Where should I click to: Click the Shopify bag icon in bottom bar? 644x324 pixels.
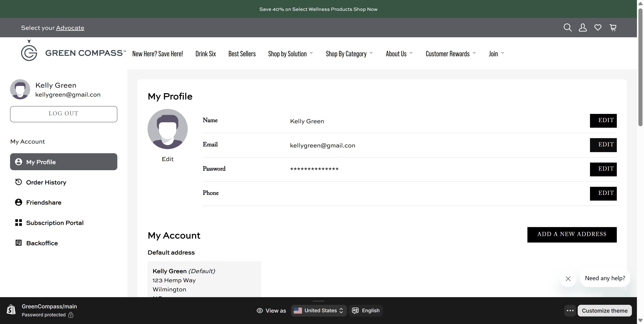(x=11, y=310)
